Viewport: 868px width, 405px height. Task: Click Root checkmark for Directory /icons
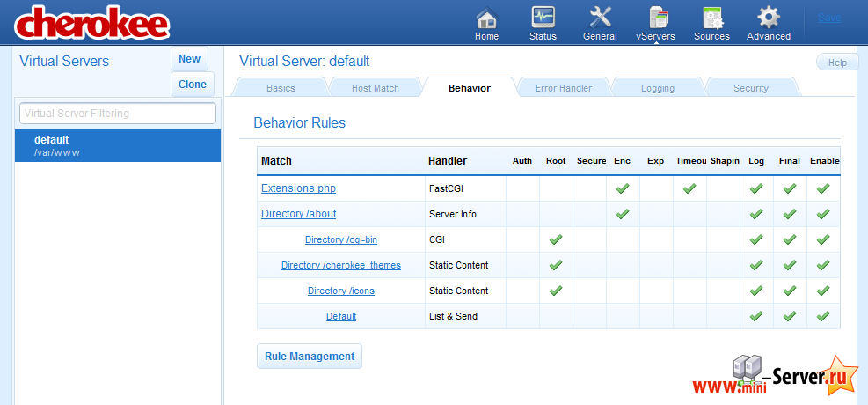click(556, 291)
